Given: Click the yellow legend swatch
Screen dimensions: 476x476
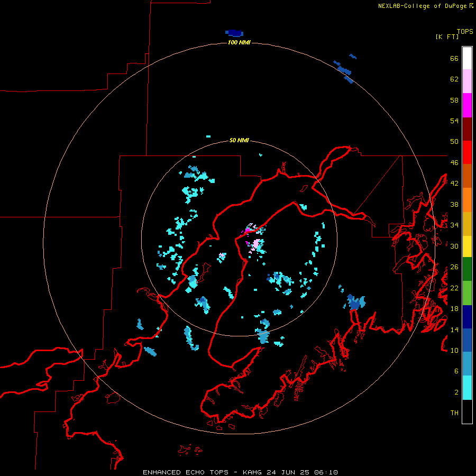Looking at the screenshot, I should [467, 246].
